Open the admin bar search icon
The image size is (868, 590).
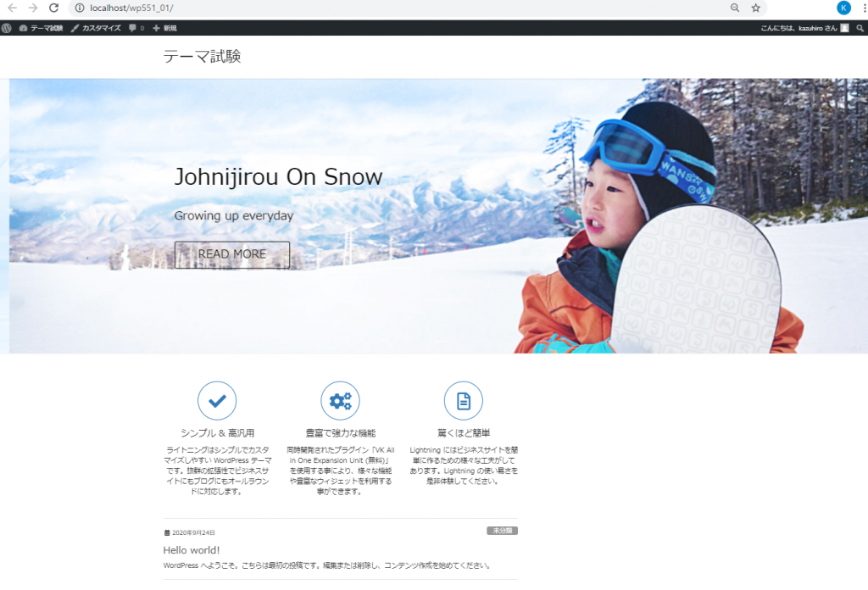tap(860, 28)
